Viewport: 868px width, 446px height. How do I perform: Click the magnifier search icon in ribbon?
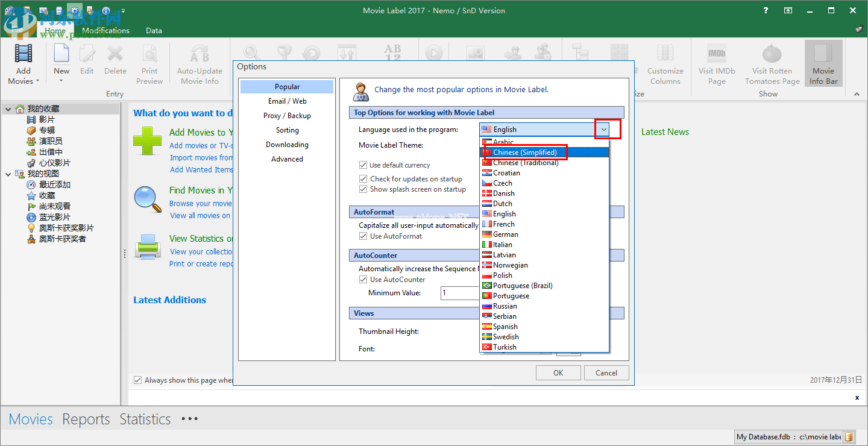tap(251, 53)
